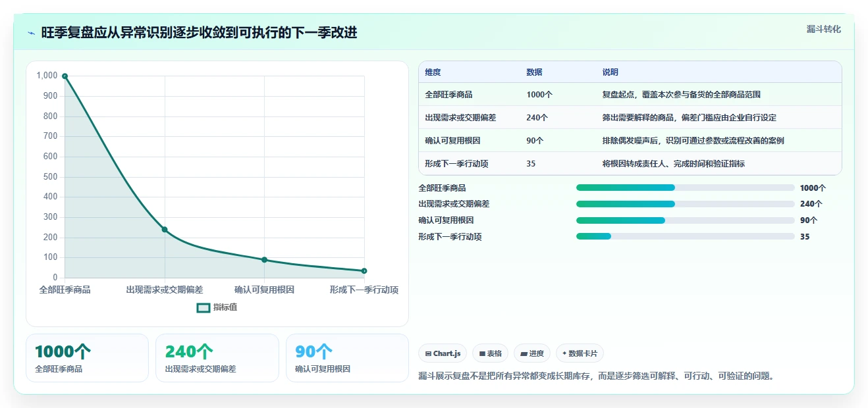868x408 pixels.
Task: Click the Chart.js tag chip
Action: point(443,353)
